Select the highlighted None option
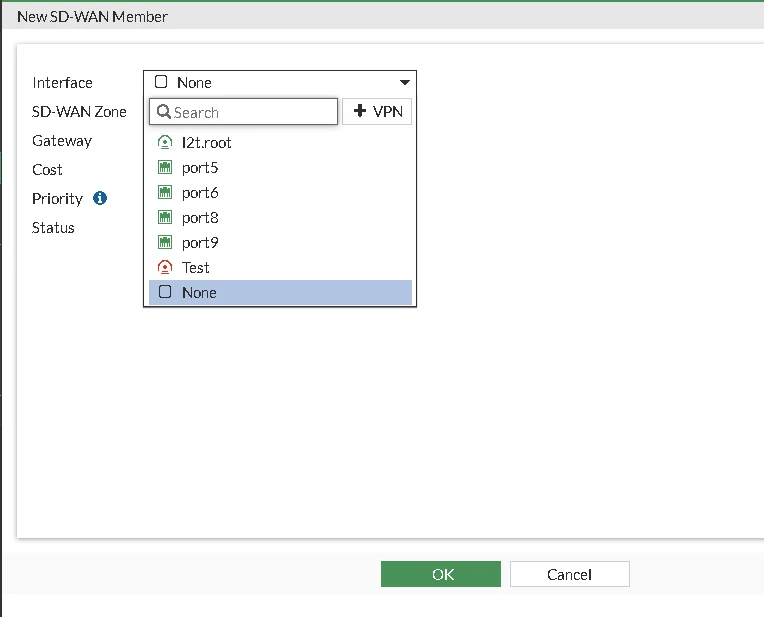Viewport: 764px width, 617px height. pos(280,292)
